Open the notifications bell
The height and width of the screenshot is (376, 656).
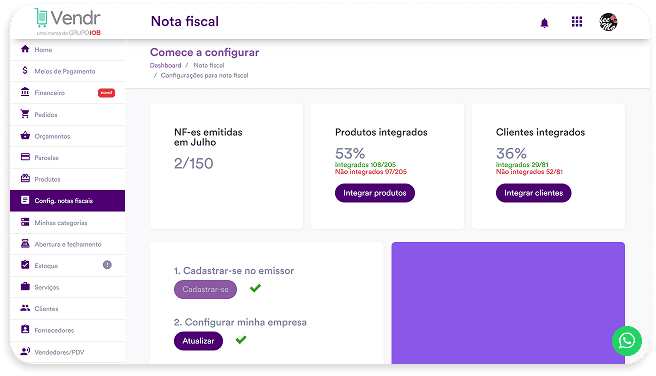544,23
